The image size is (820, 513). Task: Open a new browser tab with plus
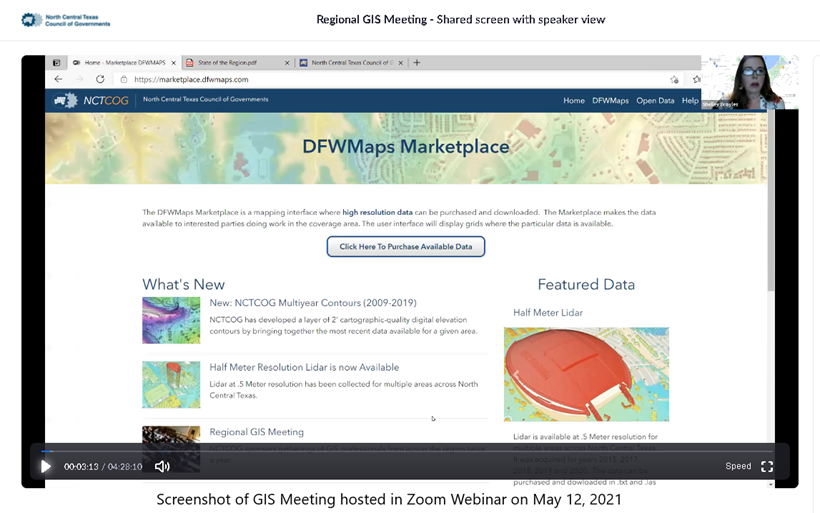(417, 62)
